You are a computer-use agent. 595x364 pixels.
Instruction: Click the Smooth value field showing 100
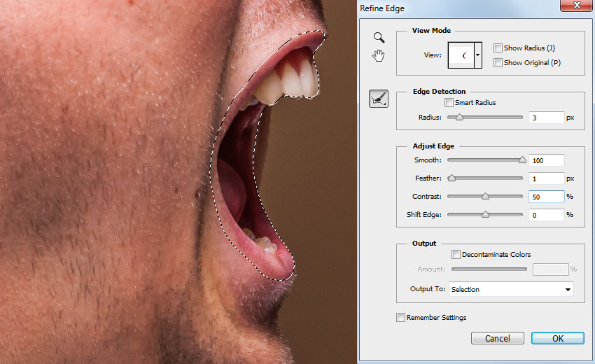[x=547, y=160]
